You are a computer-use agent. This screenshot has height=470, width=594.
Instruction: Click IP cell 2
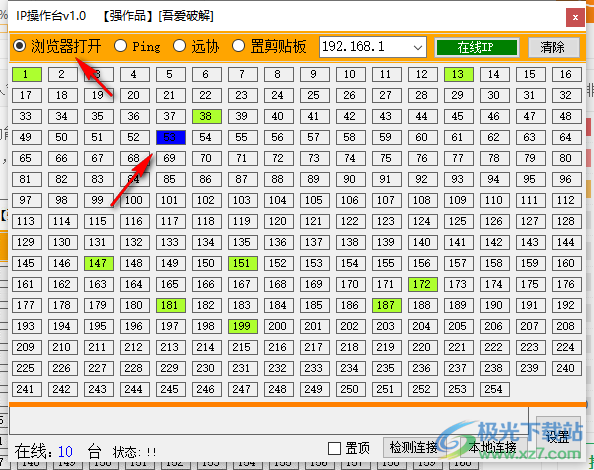(x=63, y=74)
